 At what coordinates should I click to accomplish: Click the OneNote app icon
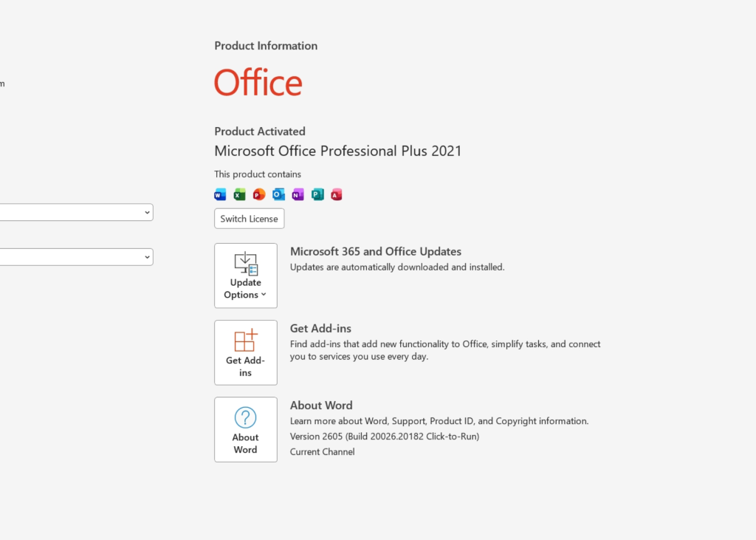click(298, 194)
